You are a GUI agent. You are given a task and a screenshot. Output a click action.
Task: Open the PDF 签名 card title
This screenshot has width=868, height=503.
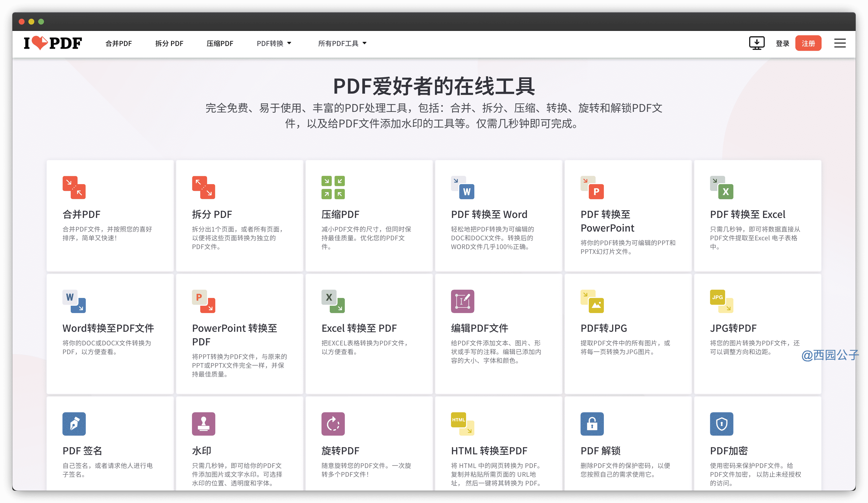(82, 451)
